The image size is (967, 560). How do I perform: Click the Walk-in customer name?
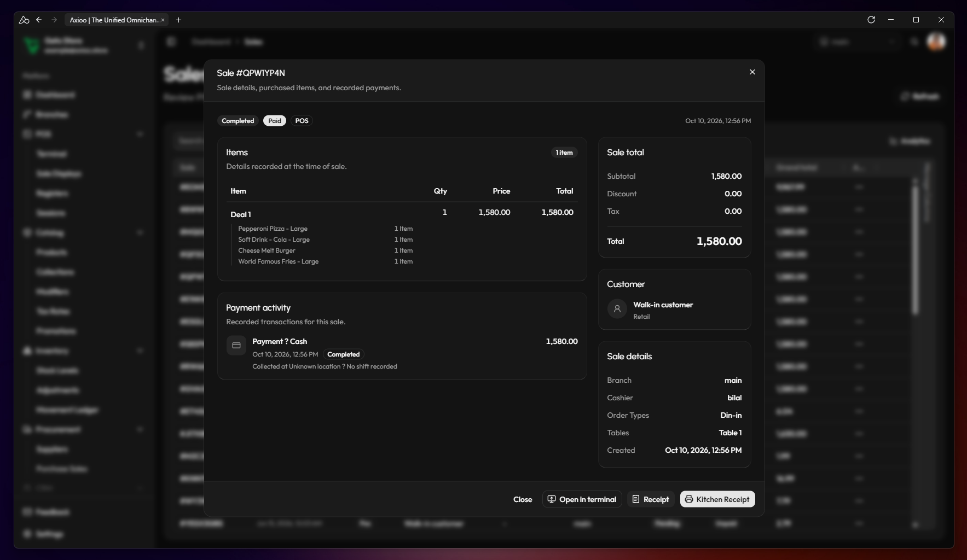tap(663, 305)
